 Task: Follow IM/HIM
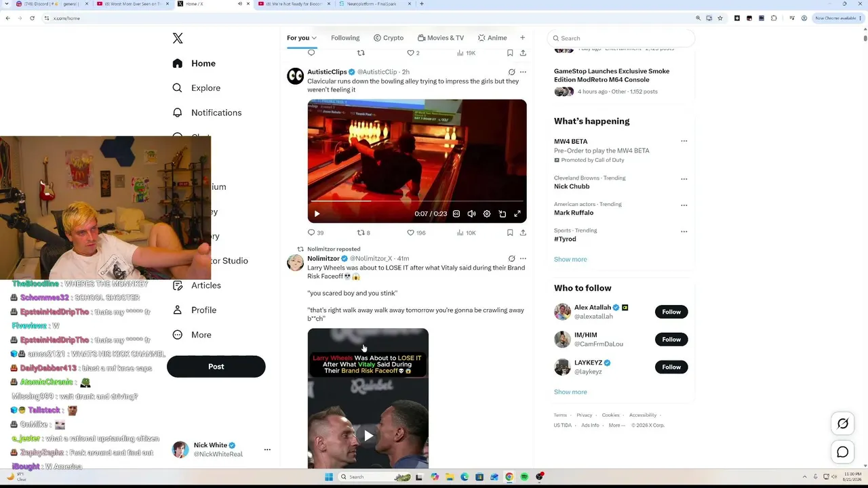671,340
